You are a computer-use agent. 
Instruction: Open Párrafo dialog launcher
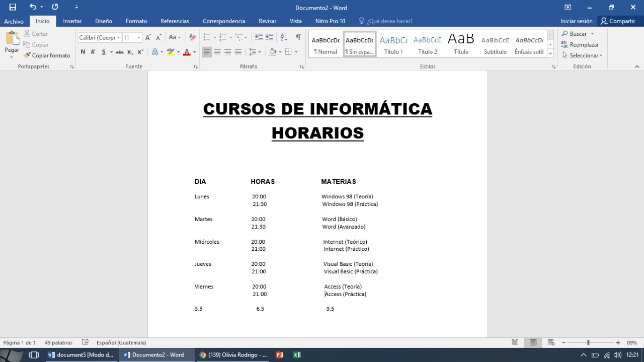[x=302, y=66]
